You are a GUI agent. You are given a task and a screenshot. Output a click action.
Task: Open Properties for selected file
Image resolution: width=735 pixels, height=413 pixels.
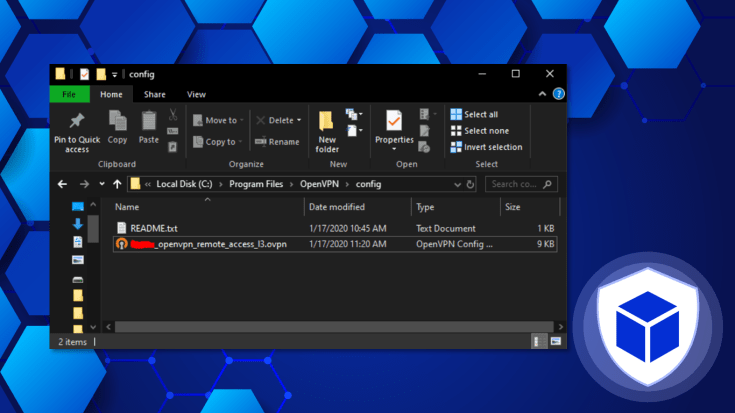pyautogui.click(x=394, y=127)
